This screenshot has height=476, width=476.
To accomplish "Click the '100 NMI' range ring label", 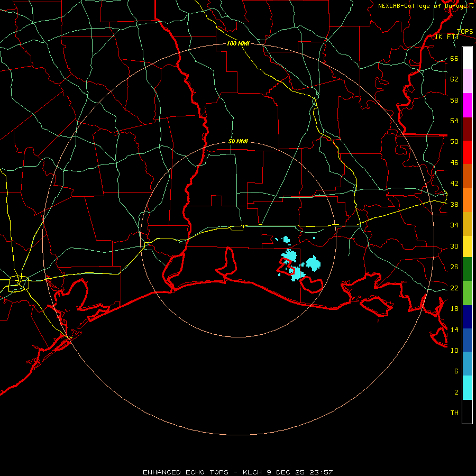I will pos(238,43).
